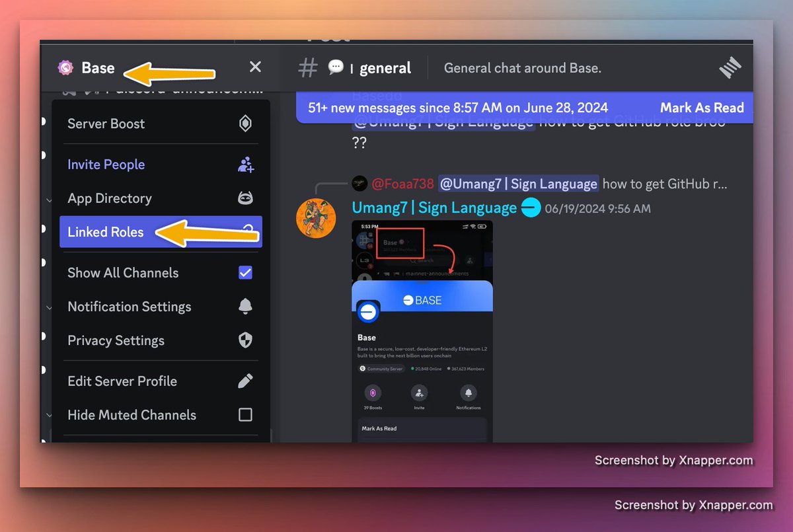793x532 pixels.
Task: Click the Umang7 | Sign Language username
Action: click(434, 208)
